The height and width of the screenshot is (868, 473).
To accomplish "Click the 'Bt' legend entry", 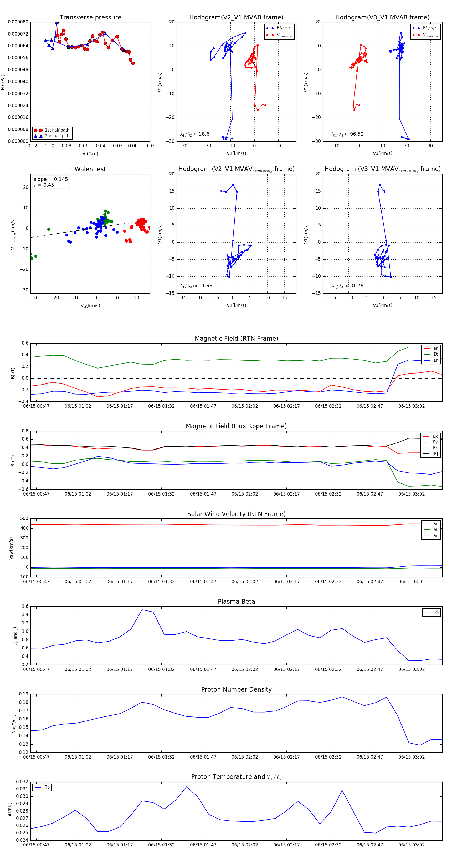I will 431,354.
